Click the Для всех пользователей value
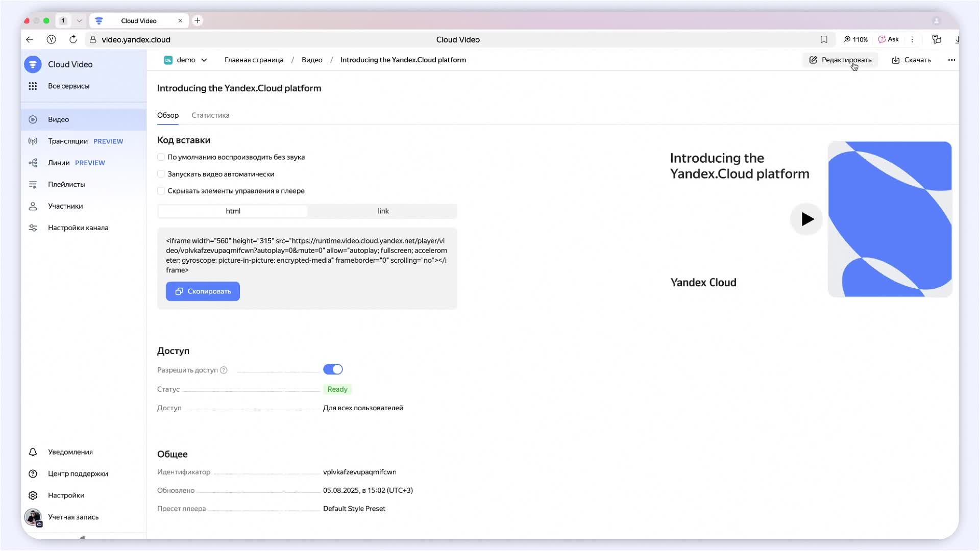The image size is (980, 551). click(x=363, y=408)
